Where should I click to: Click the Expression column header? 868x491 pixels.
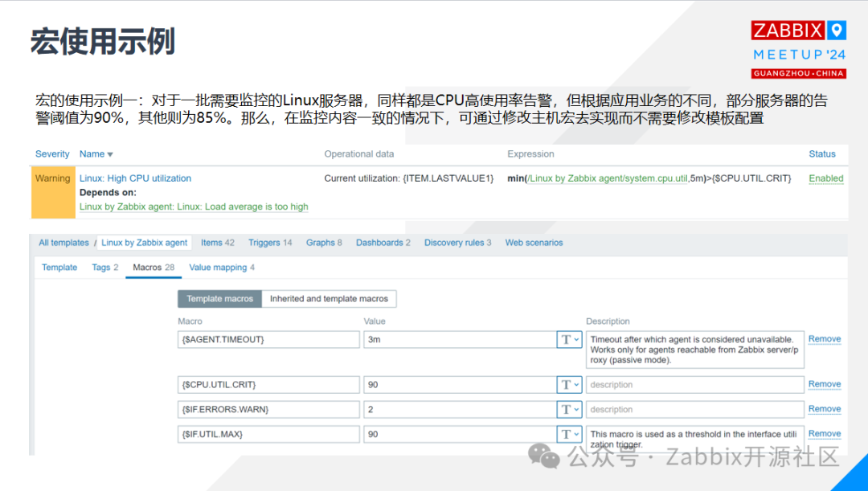[x=530, y=153]
